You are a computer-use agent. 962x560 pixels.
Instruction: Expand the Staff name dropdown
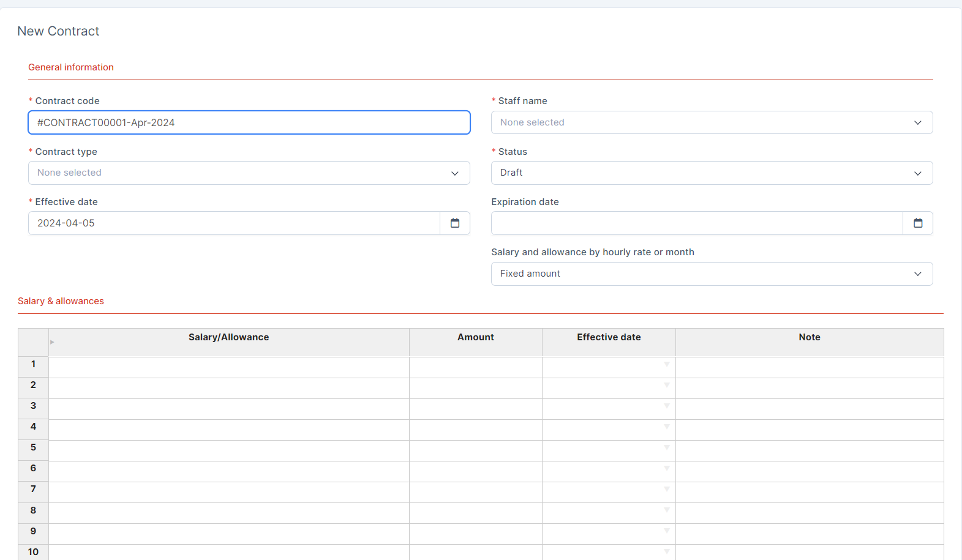(x=712, y=122)
